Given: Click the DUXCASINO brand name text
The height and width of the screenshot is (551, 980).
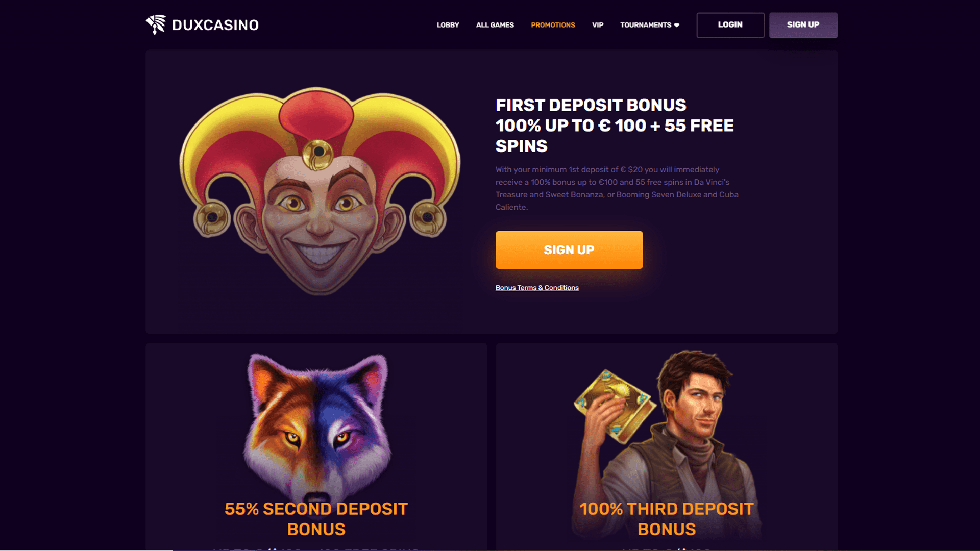Looking at the screenshot, I should 215,25.
